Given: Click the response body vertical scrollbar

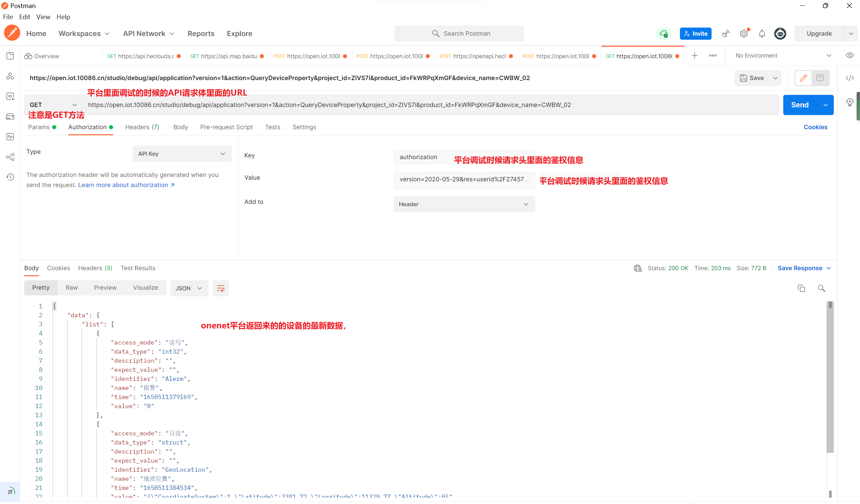Looking at the screenshot, I should 830,377.
